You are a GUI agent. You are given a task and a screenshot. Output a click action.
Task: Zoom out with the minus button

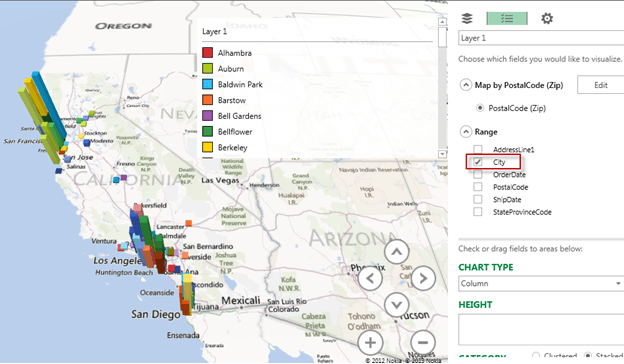point(423,343)
